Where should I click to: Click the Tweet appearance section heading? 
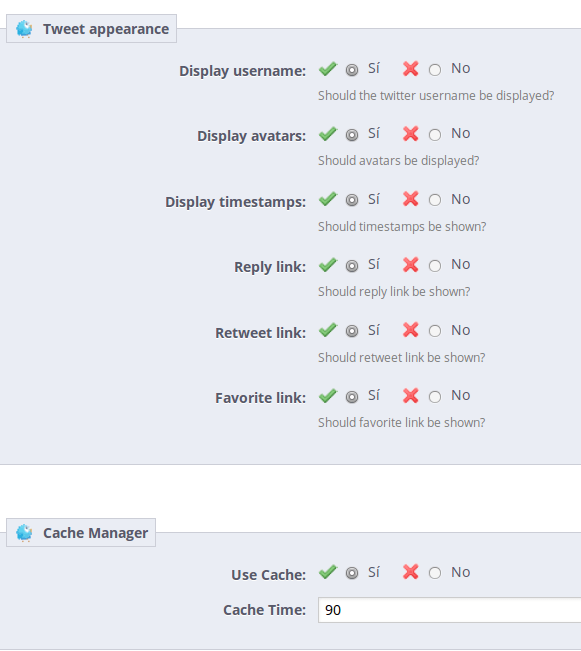[x=106, y=29]
